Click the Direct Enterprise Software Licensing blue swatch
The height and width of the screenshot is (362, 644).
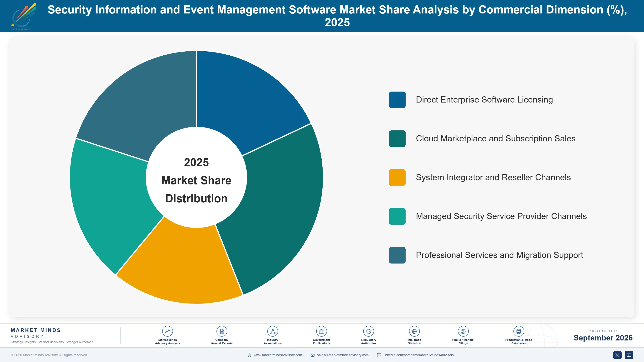(x=397, y=100)
